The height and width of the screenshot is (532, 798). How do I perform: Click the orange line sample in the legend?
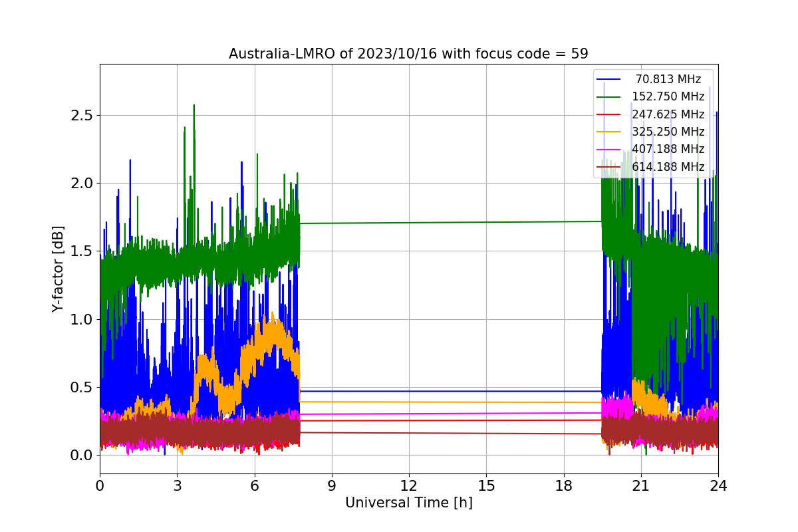(x=609, y=132)
